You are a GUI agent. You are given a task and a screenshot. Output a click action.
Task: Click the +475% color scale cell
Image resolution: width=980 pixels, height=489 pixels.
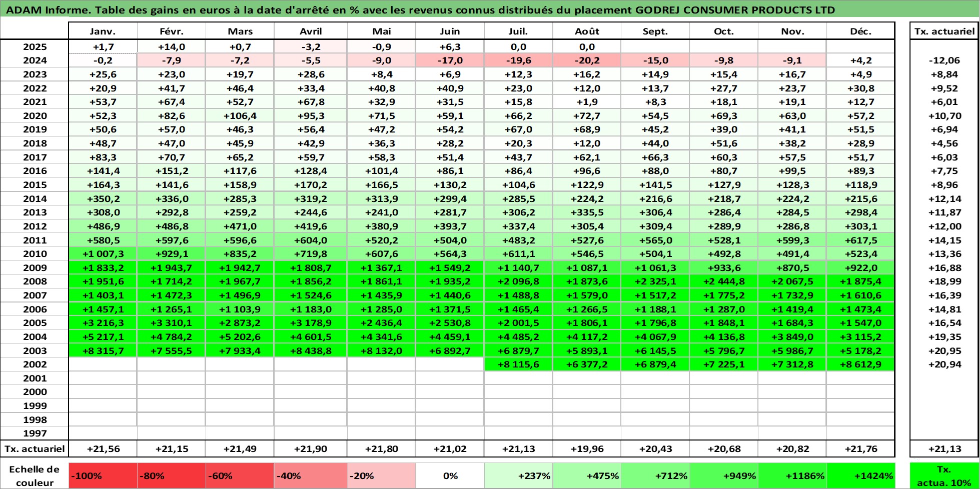587,475
